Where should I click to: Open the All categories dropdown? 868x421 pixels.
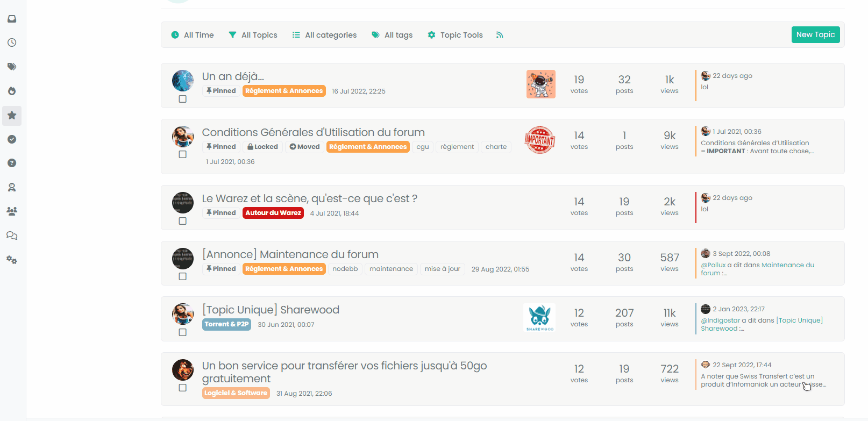[x=324, y=35]
